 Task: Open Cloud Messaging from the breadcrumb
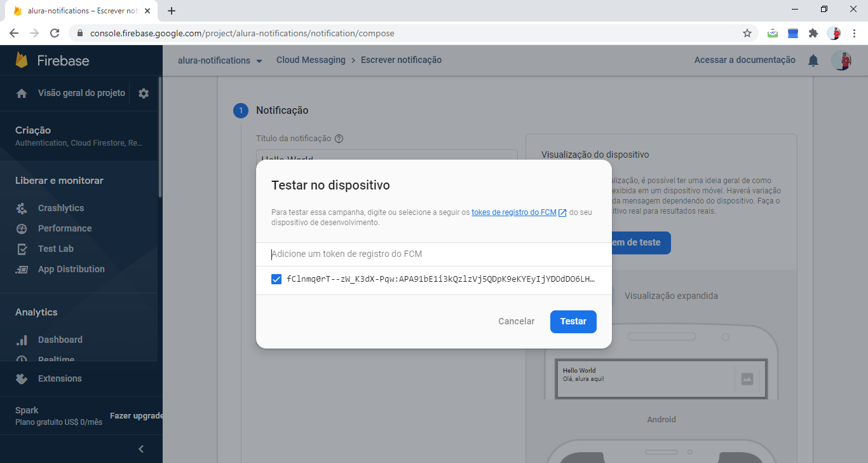pos(311,60)
